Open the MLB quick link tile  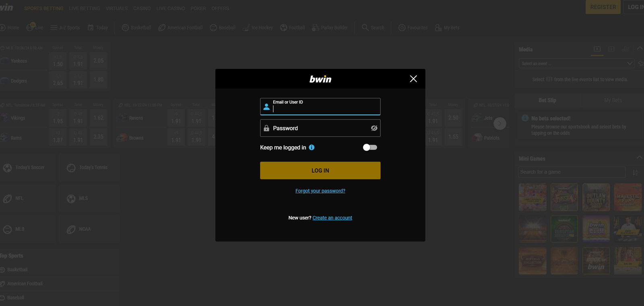pyautogui.click(x=28, y=229)
